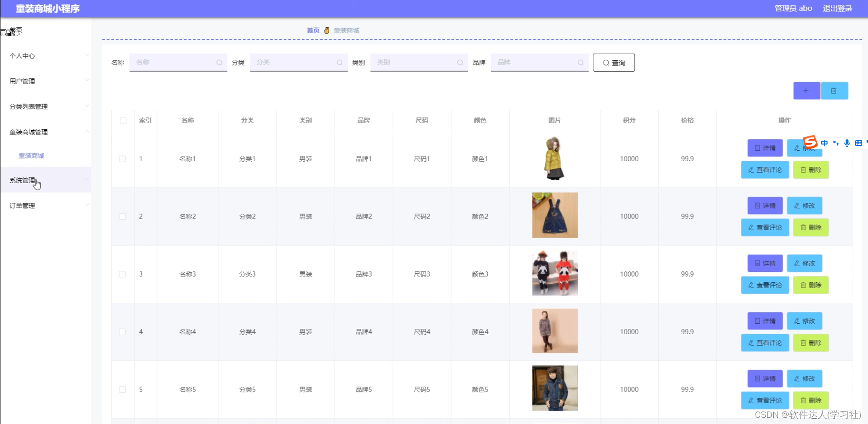Screen dimensions: 868x424
Task: Open 详情 for row 名称2
Action: coord(765,206)
